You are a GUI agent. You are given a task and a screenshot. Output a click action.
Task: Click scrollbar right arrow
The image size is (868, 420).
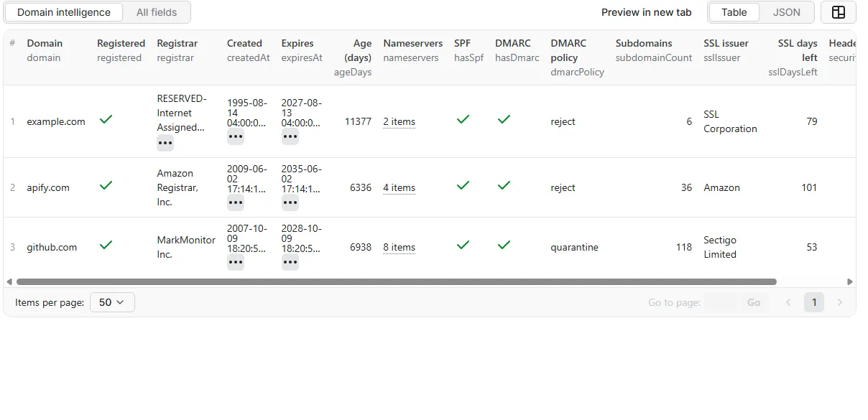(850, 282)
